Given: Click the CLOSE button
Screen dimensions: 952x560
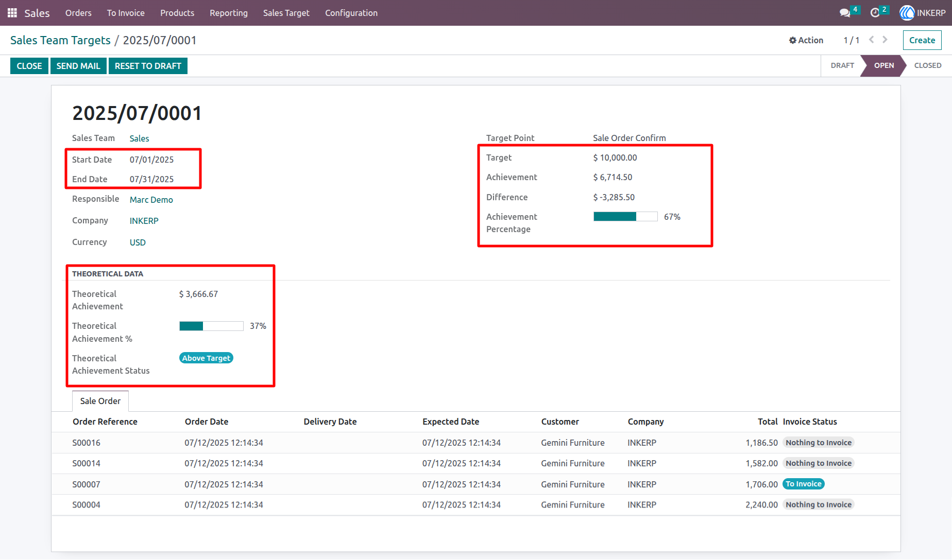Looking at the screenshot, I should point(29,66).
